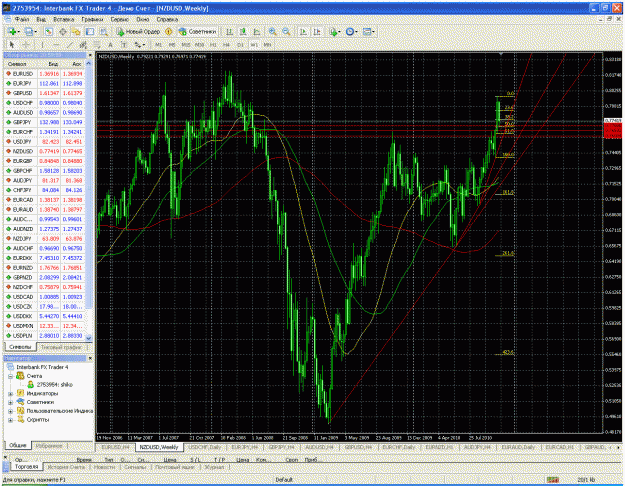This screenshot has width=625, height=486.
Task: Close the Navigator panel
Action: (90, 358)
